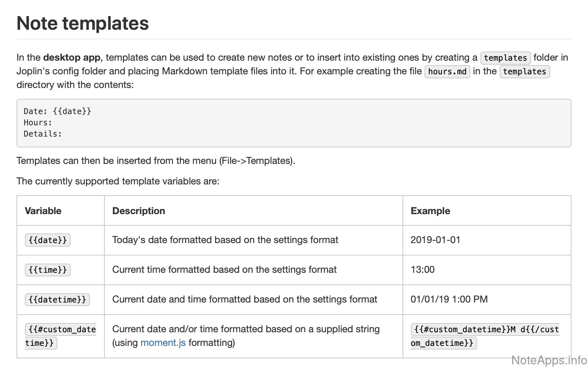588x368 pixels.
Task: Click the "Date: {{date}}" line in code block
Action: (x=57, y=111)
